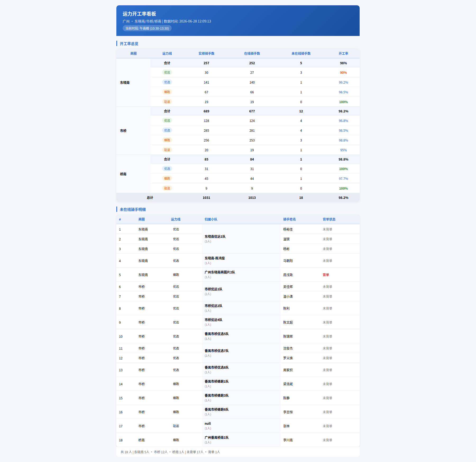Screen dimensions: 476x462
Task: Click rider name "温锳"
Action: pyautogui.click(x=286, y=239)
